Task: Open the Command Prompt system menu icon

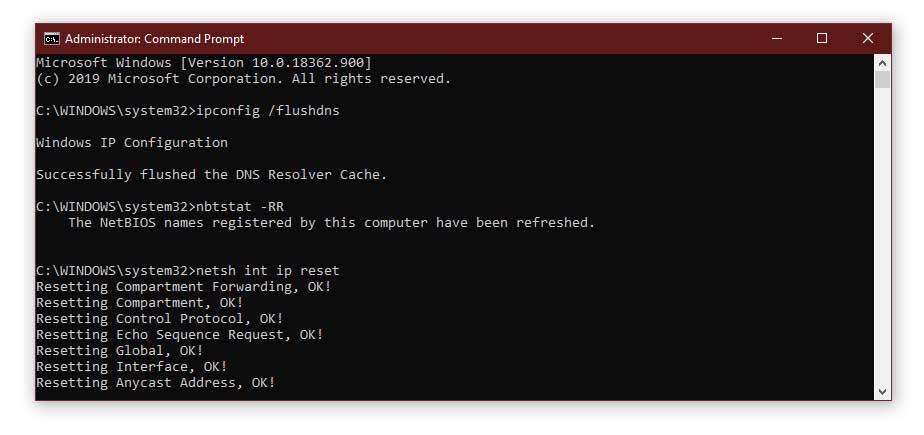Action: click(51, 39)
